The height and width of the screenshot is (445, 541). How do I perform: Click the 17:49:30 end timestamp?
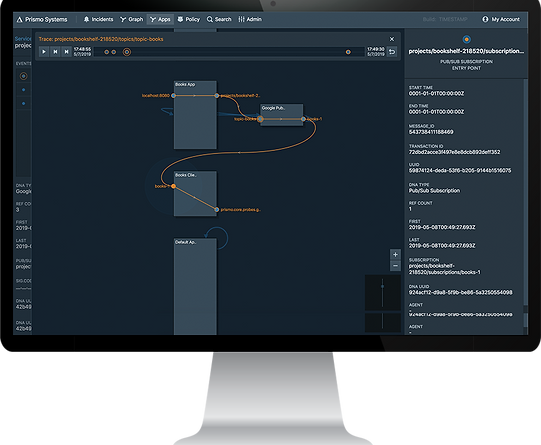[376, 52]
